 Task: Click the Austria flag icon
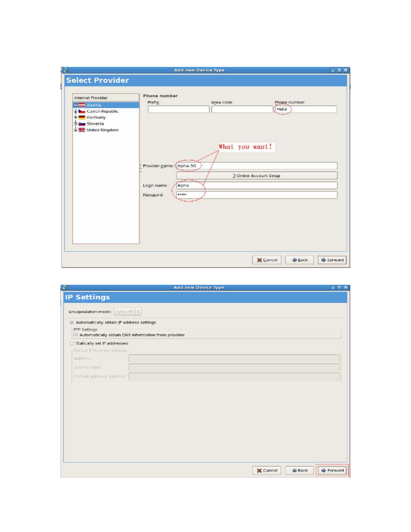click(82, 105)
